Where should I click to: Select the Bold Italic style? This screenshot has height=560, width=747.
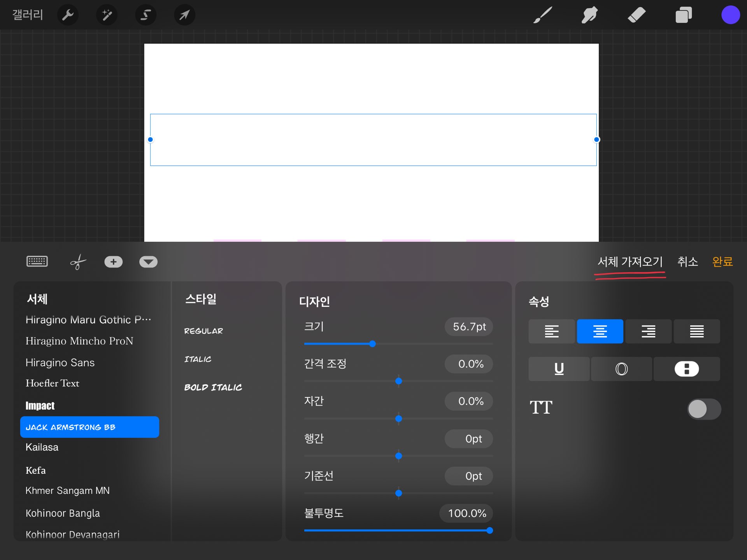pyautogui.click(x=213, y=387)
